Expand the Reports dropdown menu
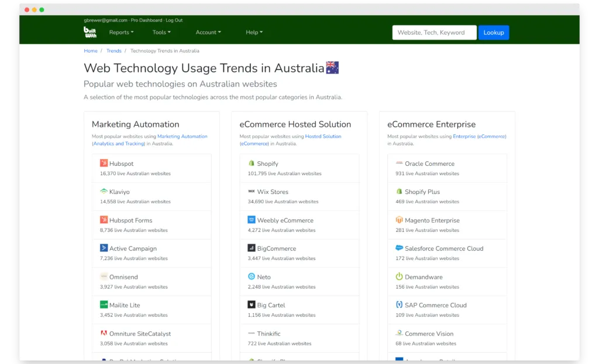599x364 pixels. pyautogui.click(x=121, y=33)
